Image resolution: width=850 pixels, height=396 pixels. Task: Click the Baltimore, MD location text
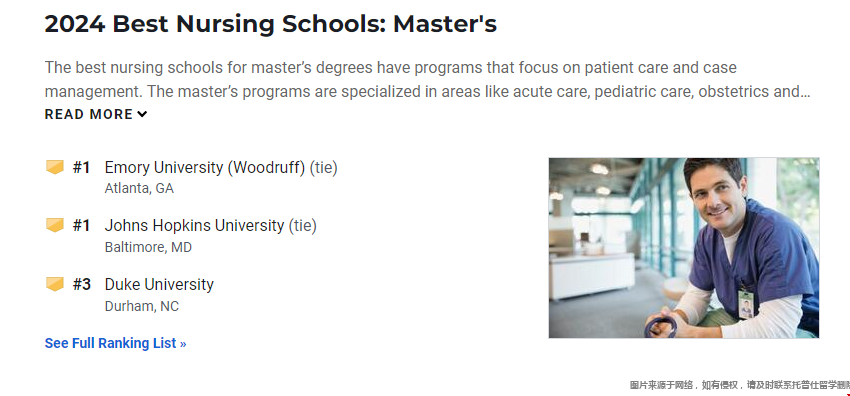tap(148, 248)
